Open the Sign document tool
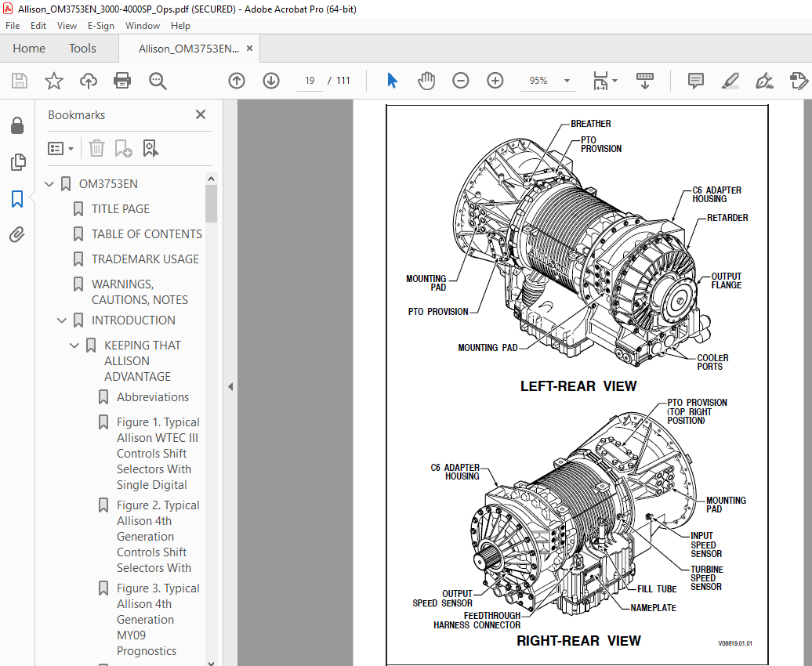The width and height of the screenshot is (812, 666). (x=764, y=81)
